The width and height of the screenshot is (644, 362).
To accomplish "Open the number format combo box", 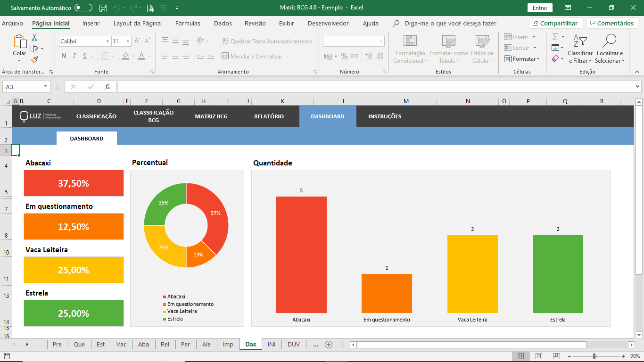I will point(354,41).
